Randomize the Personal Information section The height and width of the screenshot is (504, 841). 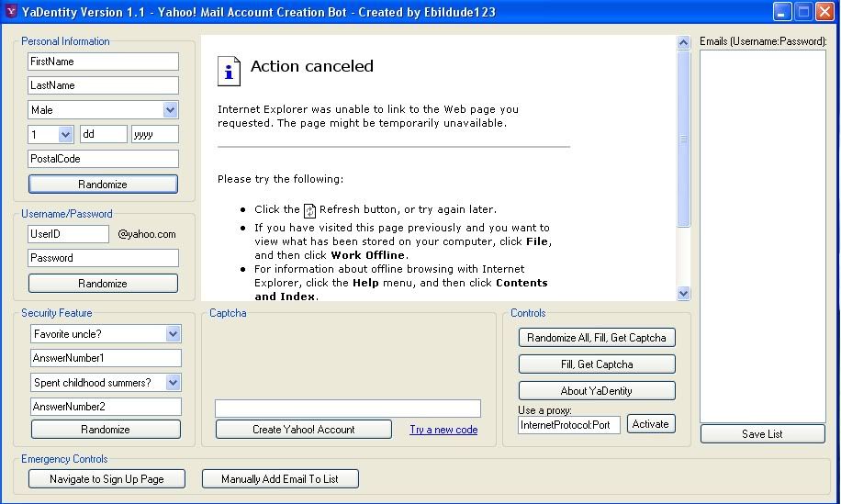click(103, 185)
